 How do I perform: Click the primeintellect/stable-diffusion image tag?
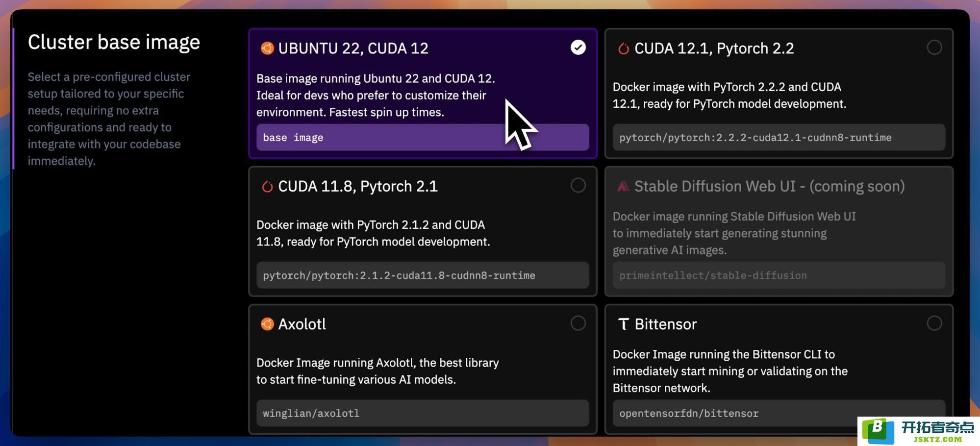[x=779, y=275]
